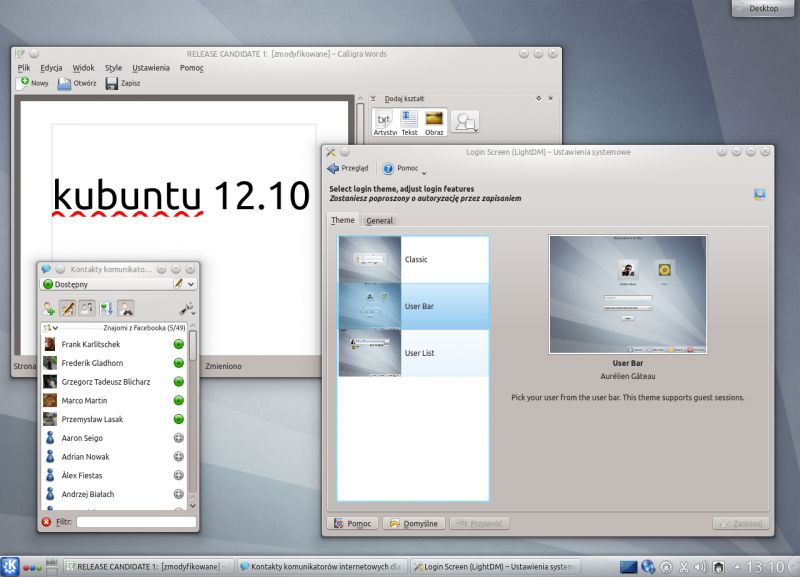Click the Pomoc help icon in System Settings toolbar
The image size is (800, 577).
coord(388,168)
